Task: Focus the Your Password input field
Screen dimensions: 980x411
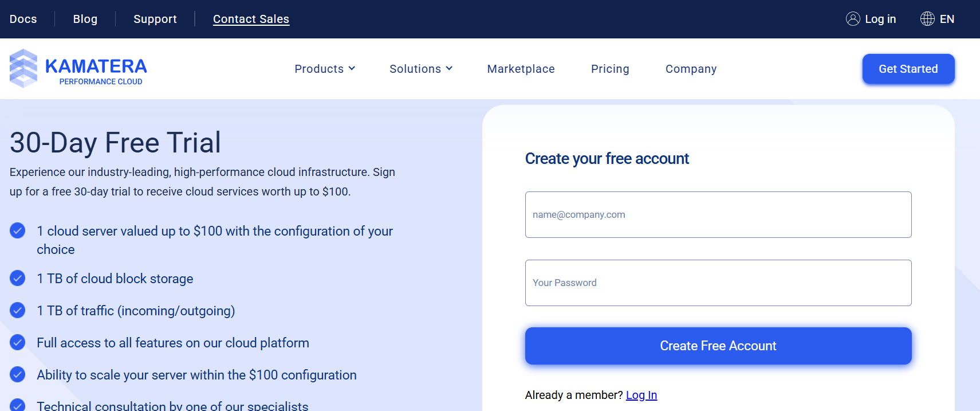Action: pyautogui.click(x=718, y=283)
